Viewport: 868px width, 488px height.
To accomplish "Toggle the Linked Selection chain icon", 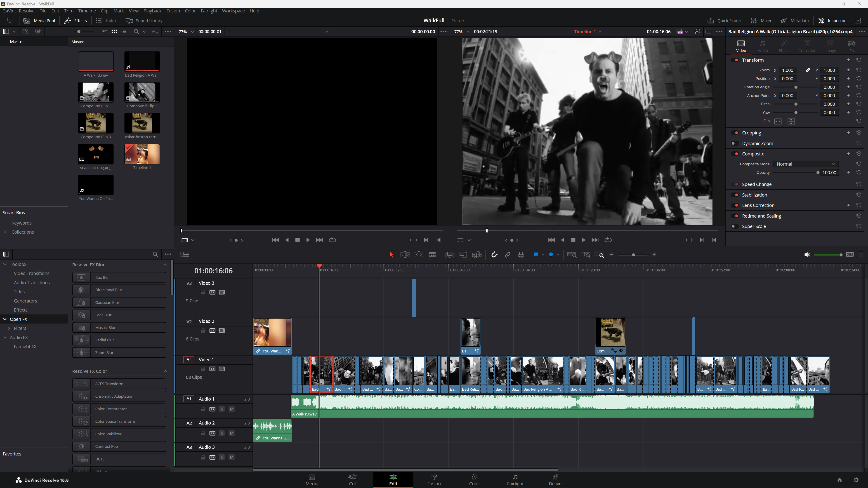I will [507, 255].
